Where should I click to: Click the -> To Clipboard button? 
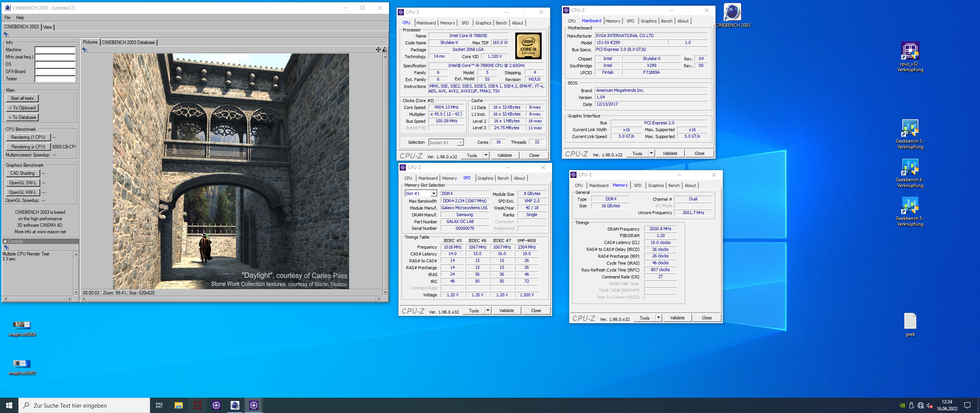click(x=22, y=108)
